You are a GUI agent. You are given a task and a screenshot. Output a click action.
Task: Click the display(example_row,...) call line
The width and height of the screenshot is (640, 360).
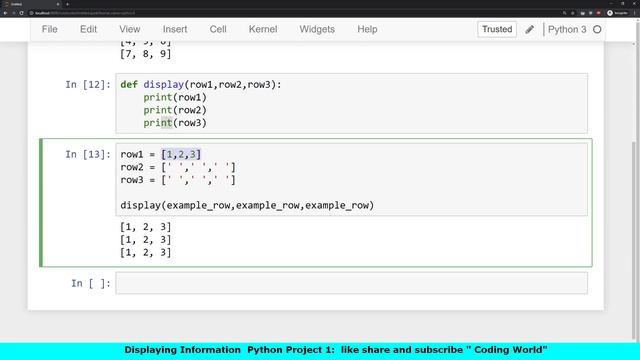point(247,205)
